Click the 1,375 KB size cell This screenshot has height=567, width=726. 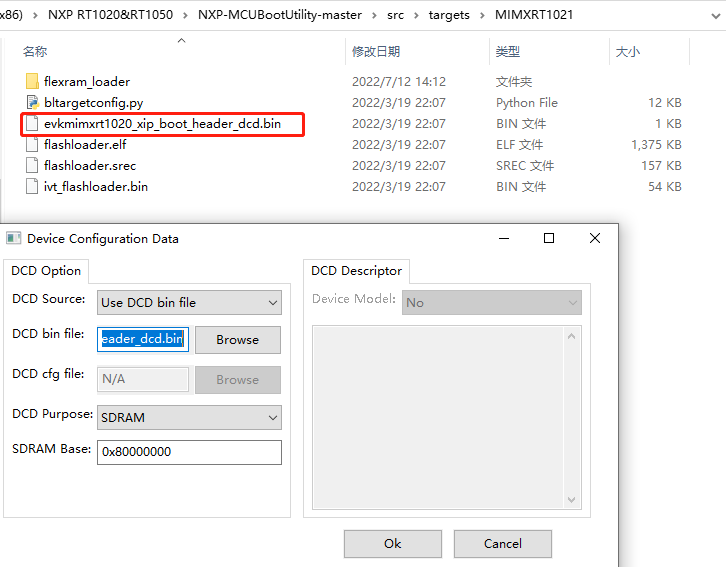click(656, 144)
